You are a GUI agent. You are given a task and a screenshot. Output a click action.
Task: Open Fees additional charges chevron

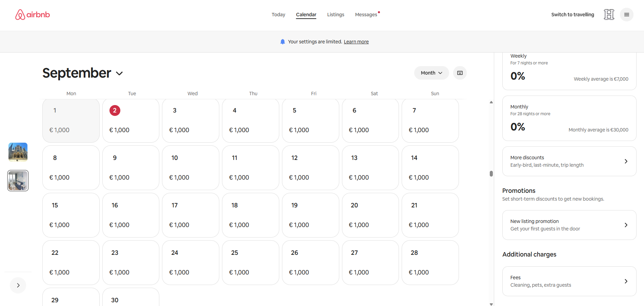point(626,281)
